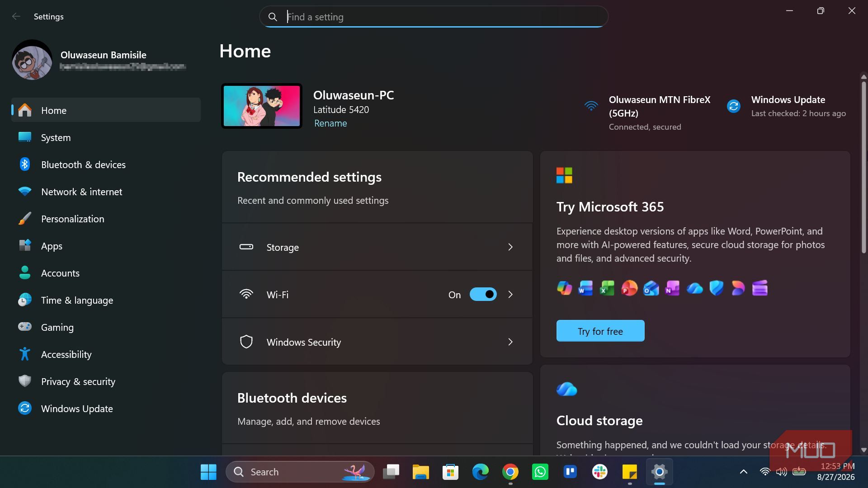Click the Outlook icon in Microsoft 365 card

point(651,288)
